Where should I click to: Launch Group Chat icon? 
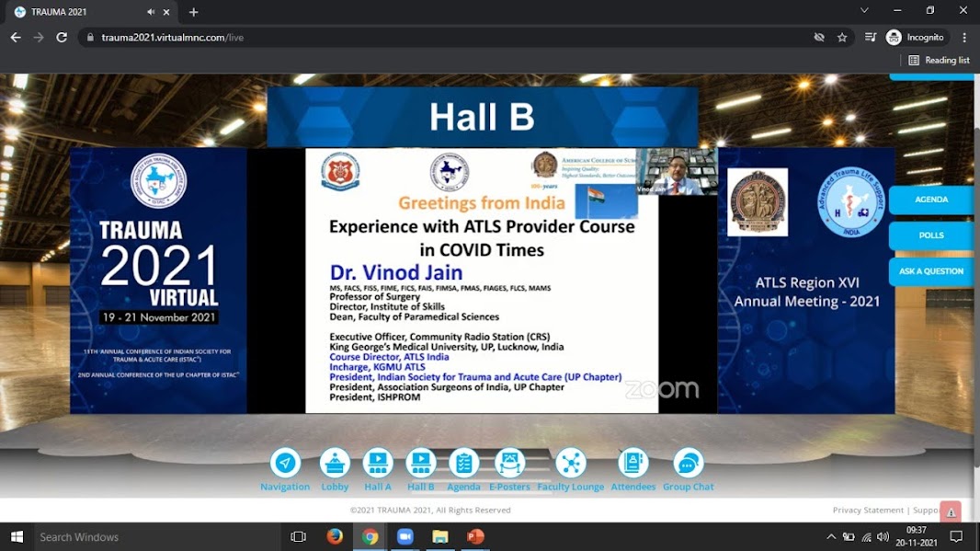pos(688,463)
